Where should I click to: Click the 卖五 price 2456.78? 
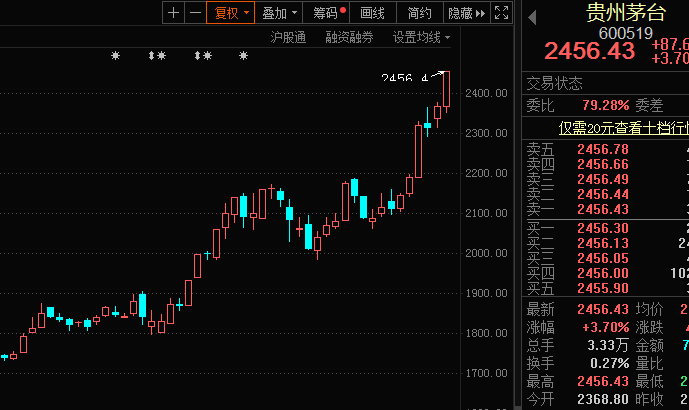click(603, 149)
